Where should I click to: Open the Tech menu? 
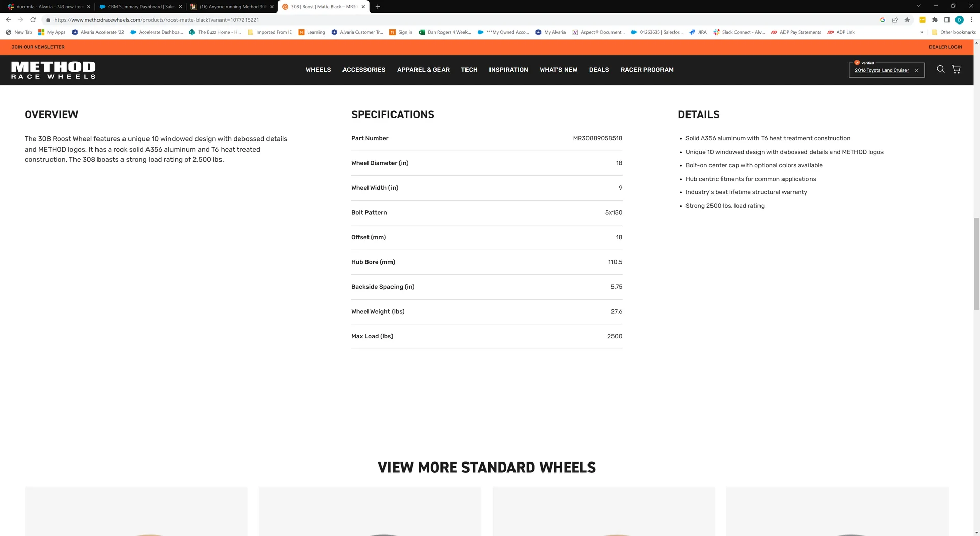[x=469, y=70]
